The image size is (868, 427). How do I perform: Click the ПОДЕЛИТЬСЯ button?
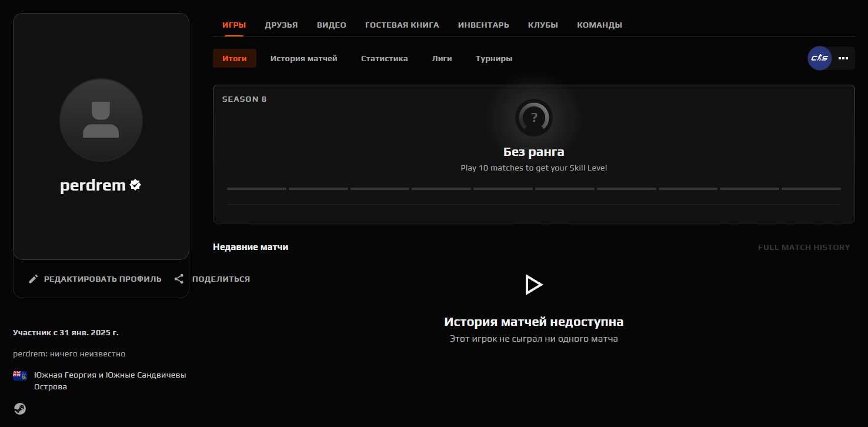click(212, 279)
